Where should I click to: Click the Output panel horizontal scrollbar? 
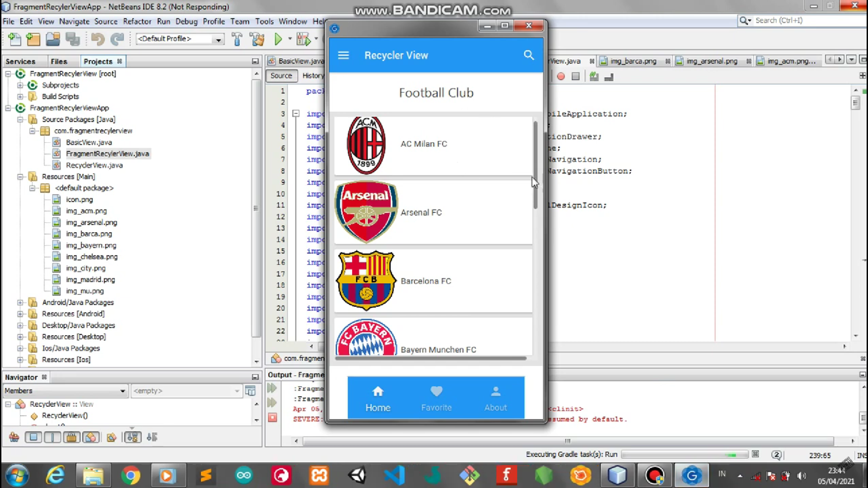click(568, 441)
